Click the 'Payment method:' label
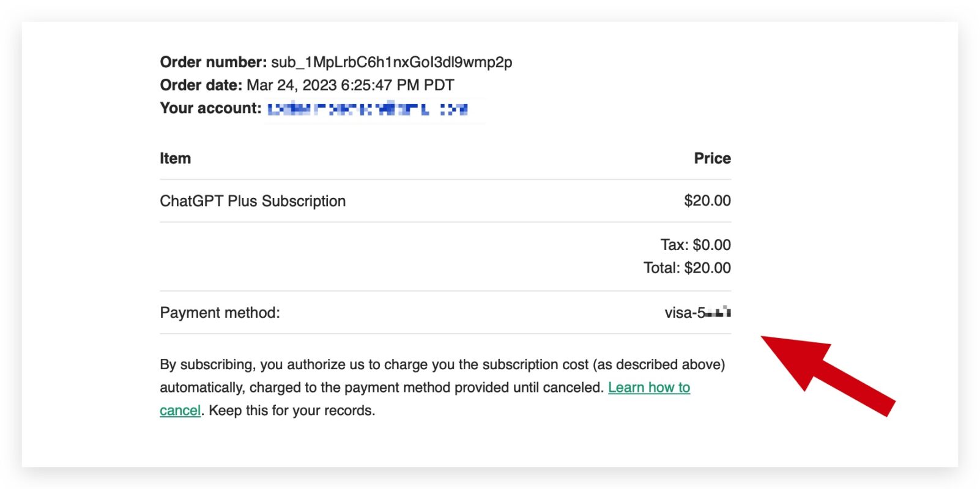Viewport: 980px width, 489px height. pyautogui.click(x=220, y=313)
